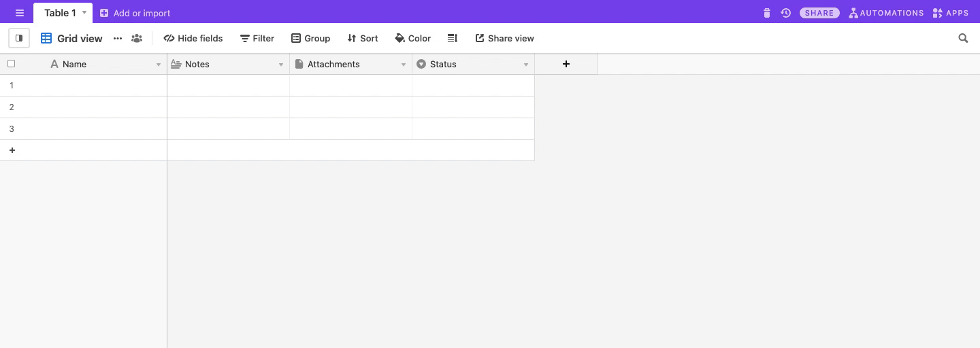Toggle the views sidebar panel icon
Viewport: 980px width, 348px height.
(x=19, y=38)
